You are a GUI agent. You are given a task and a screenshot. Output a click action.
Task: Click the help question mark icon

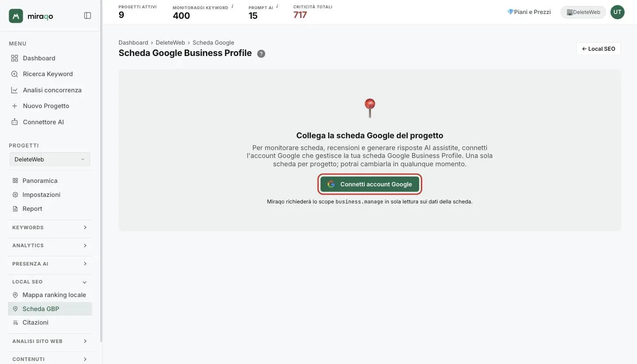click(x=261, y=54)
